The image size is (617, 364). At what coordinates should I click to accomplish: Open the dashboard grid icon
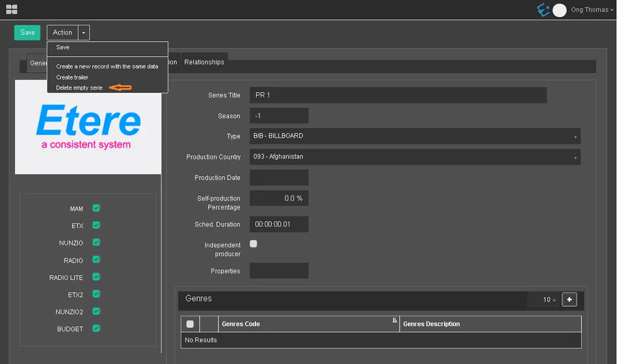tap(12, 9)
